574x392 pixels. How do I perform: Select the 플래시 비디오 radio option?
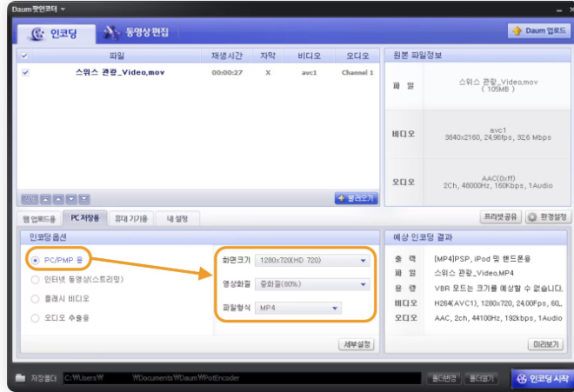tap(35, 299)
